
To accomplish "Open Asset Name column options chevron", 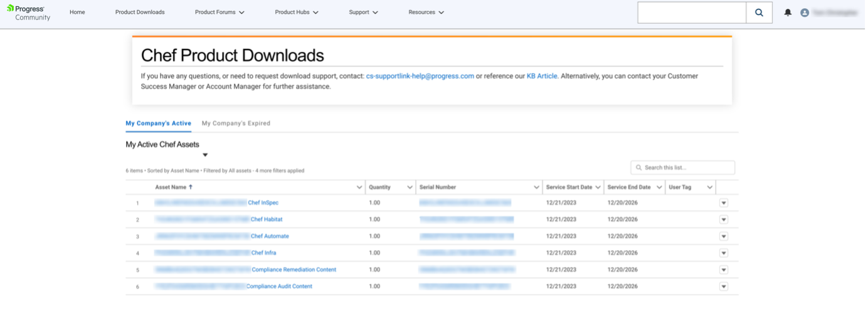I will [x=359, y=187].
